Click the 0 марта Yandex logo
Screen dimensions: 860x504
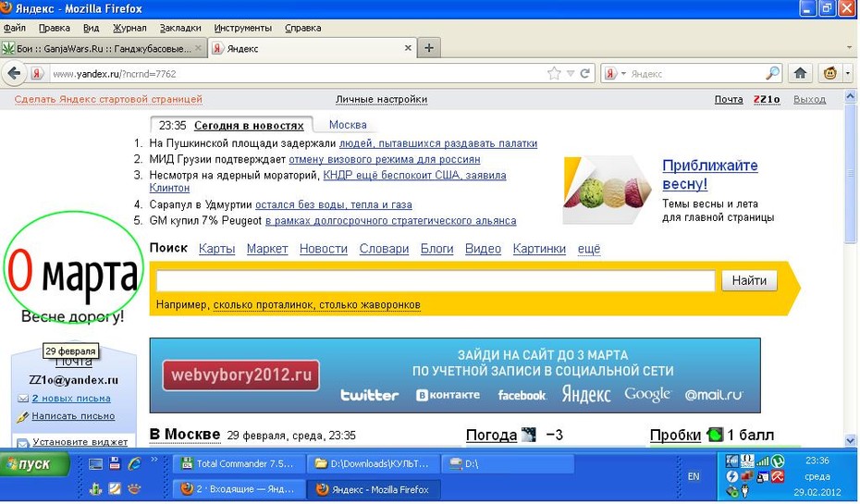(73, 275)
